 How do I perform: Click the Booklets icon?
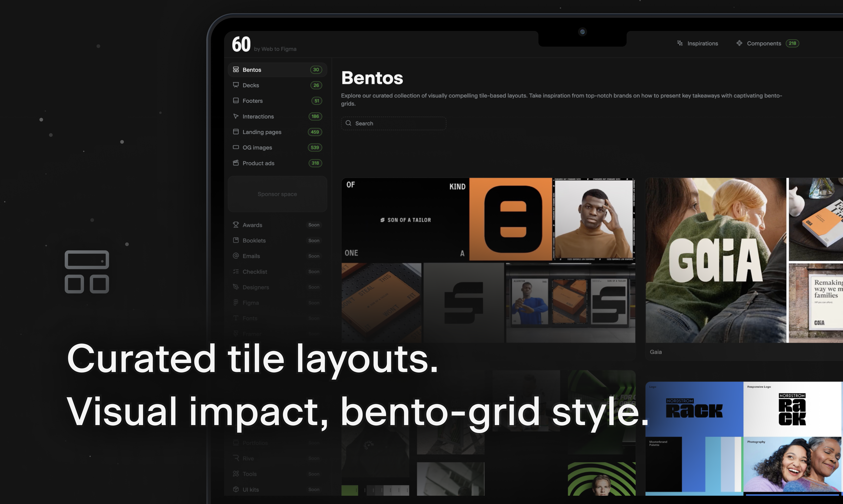pyautogui.click(x=236, y=240)
